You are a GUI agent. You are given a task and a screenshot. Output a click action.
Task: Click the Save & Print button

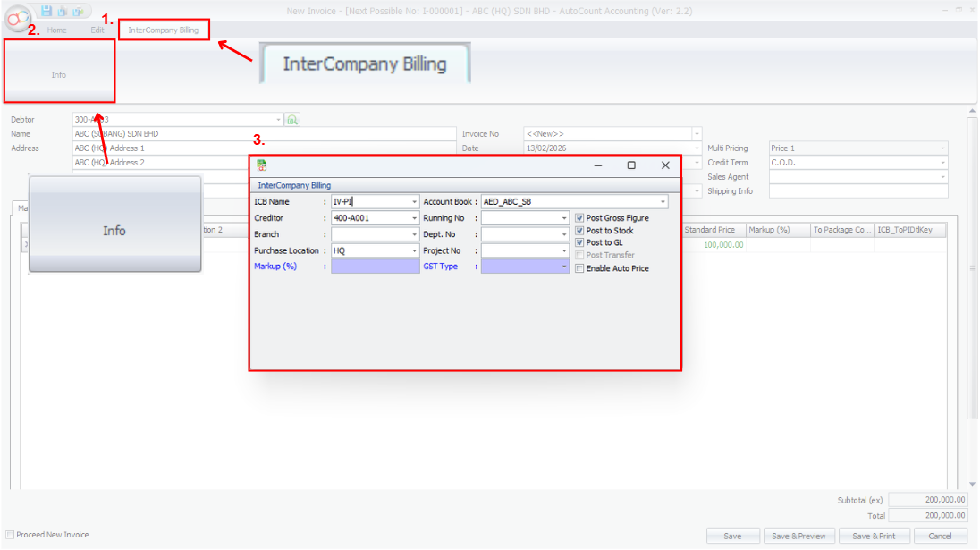[x=874, y=535]
